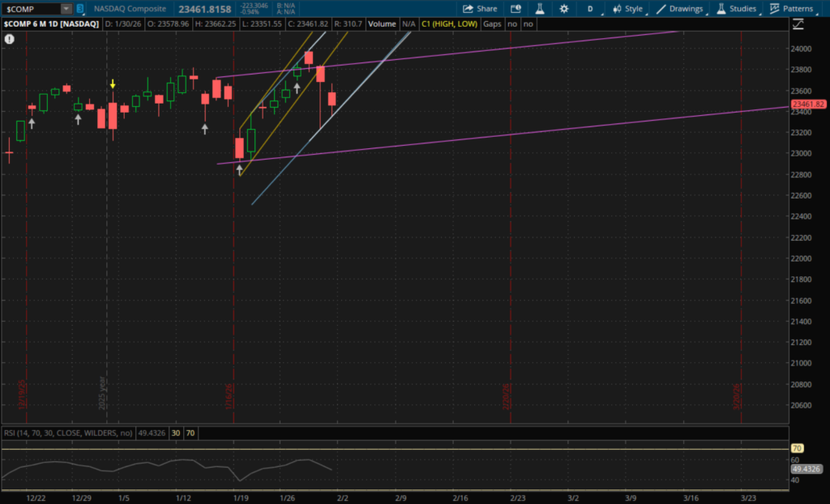
Task: Click the alert/news clock icon in toolbar
Action: coord(516,8)
